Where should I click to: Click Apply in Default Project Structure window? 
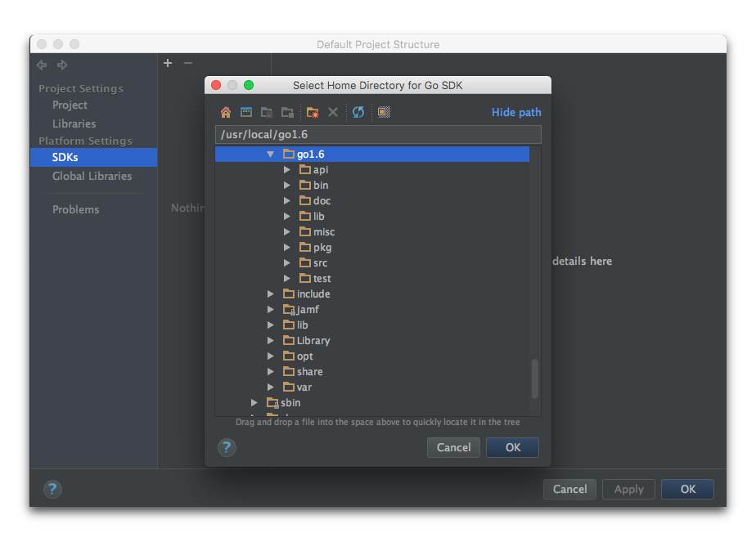(x=628, y=489)
